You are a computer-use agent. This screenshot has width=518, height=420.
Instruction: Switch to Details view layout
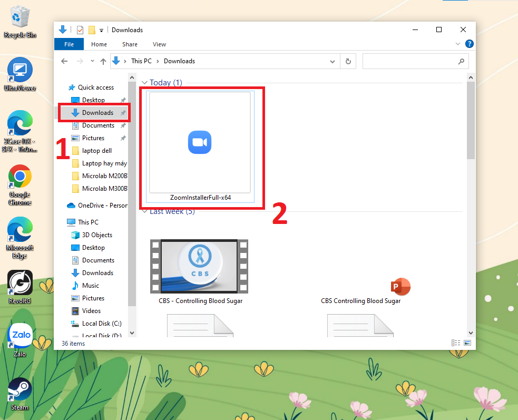(456, 343)
